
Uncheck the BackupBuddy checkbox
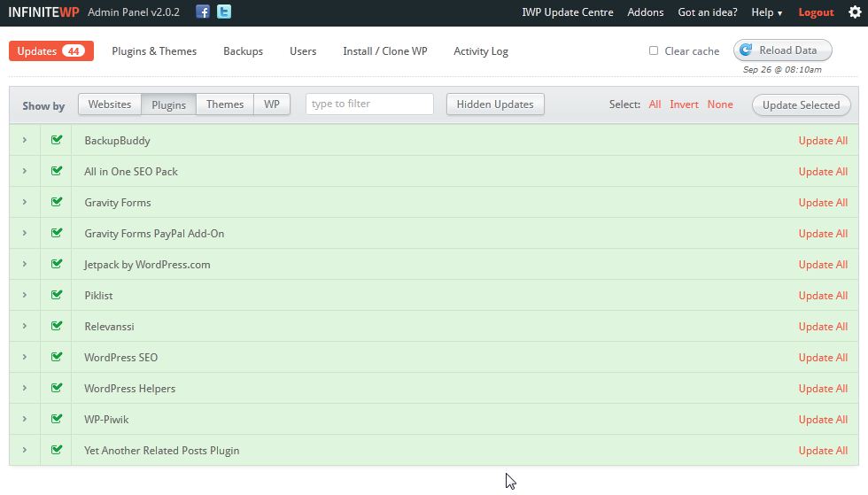pos(57,140)
